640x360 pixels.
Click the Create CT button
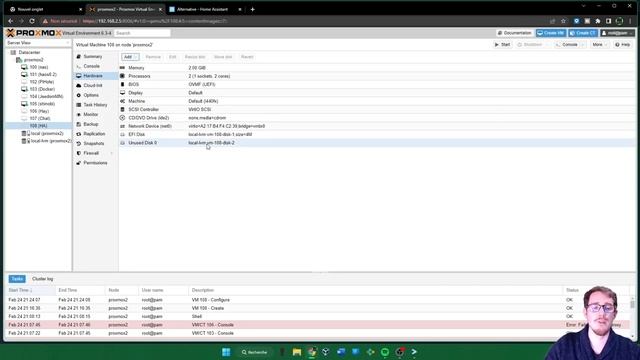[x=583, y=33]
